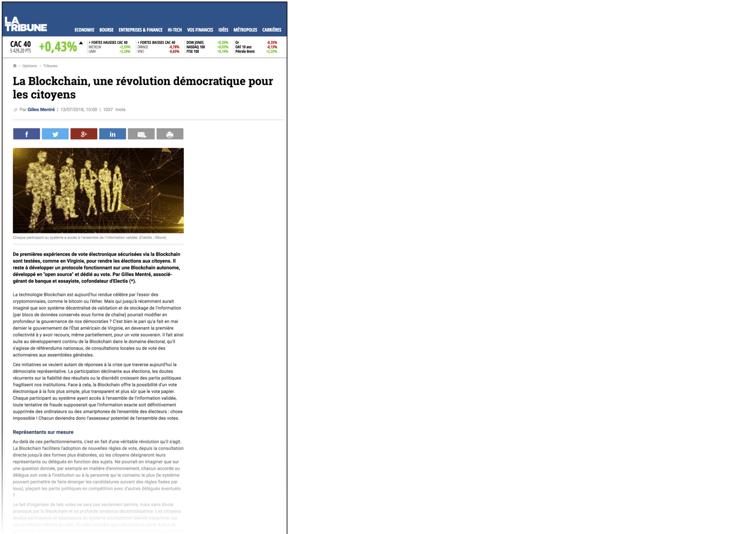The height and width of the screenshot is (534, 756).
Task: Open the Economie menu
Action: pos(84,30)
